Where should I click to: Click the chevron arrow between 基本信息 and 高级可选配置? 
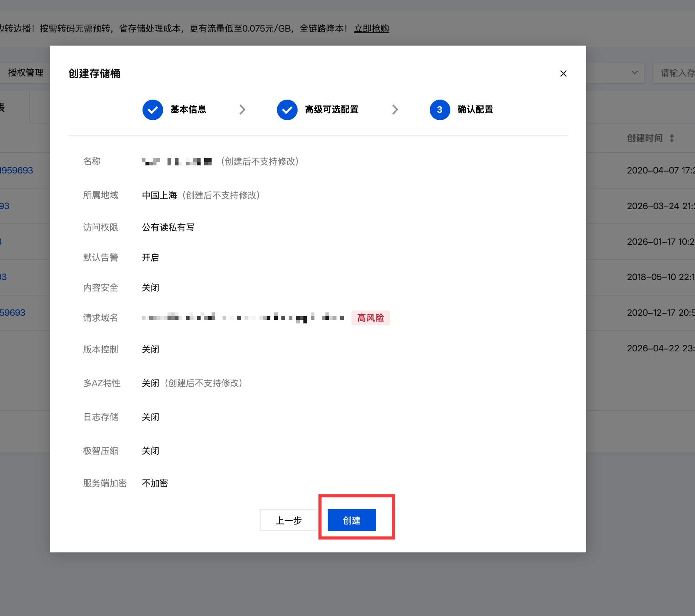pyautogui.click(x=242, y=110)
